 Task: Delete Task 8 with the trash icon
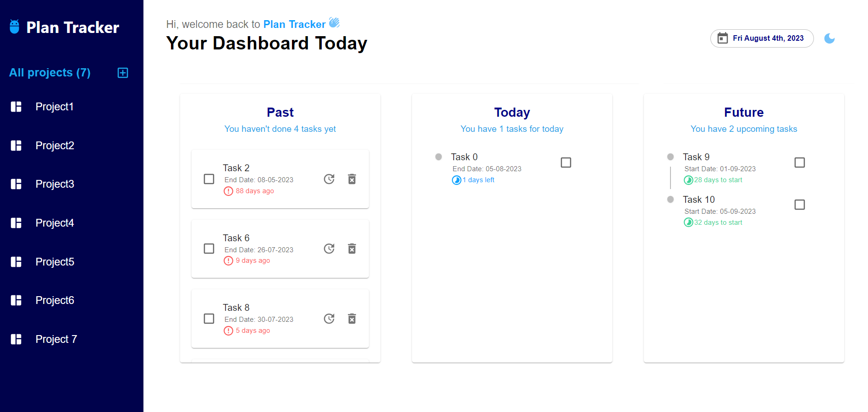[x=352, y=318]
